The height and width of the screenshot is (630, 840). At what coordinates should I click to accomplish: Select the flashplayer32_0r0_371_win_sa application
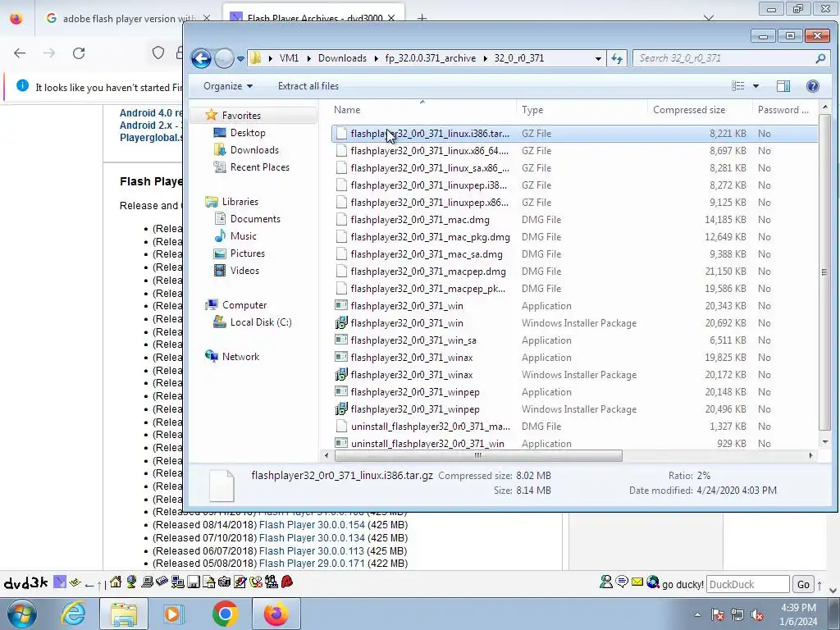pos(413,340)
